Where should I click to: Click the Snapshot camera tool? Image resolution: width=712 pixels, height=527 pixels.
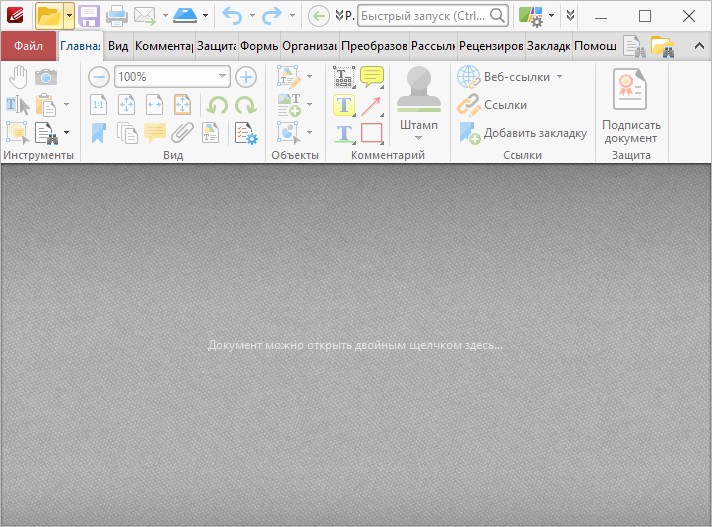tap(46, 77)
